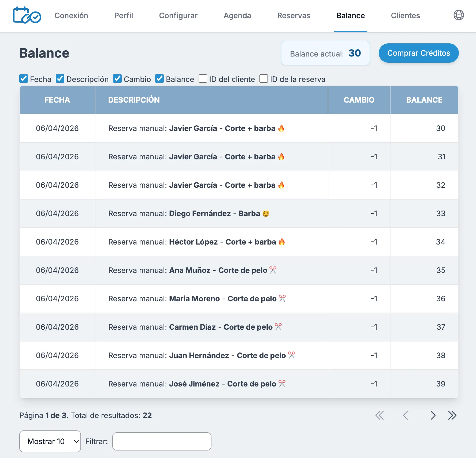
Task: Navigate to the Clientes tab
Action: point(405,16)
